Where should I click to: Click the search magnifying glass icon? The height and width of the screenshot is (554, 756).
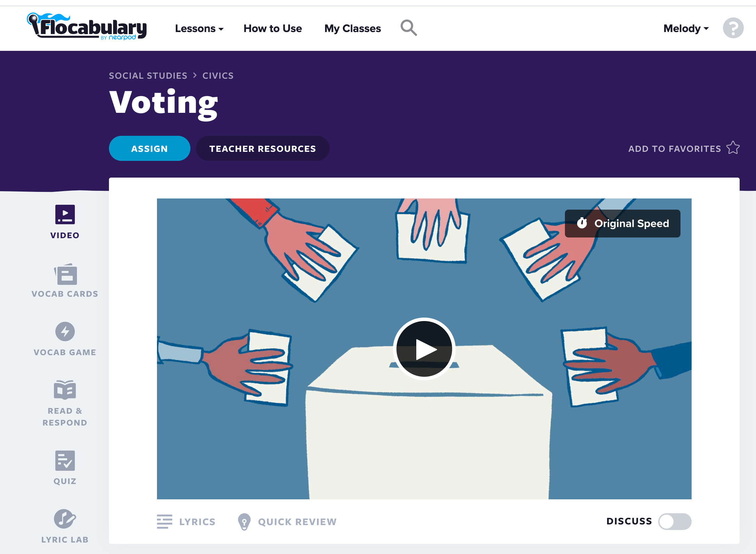coord(409,28)
